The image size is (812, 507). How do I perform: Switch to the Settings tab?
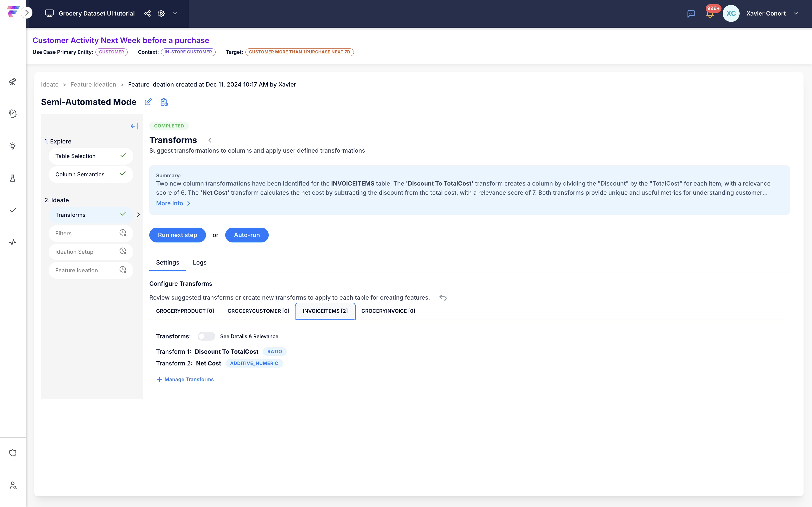click(168, 262)
